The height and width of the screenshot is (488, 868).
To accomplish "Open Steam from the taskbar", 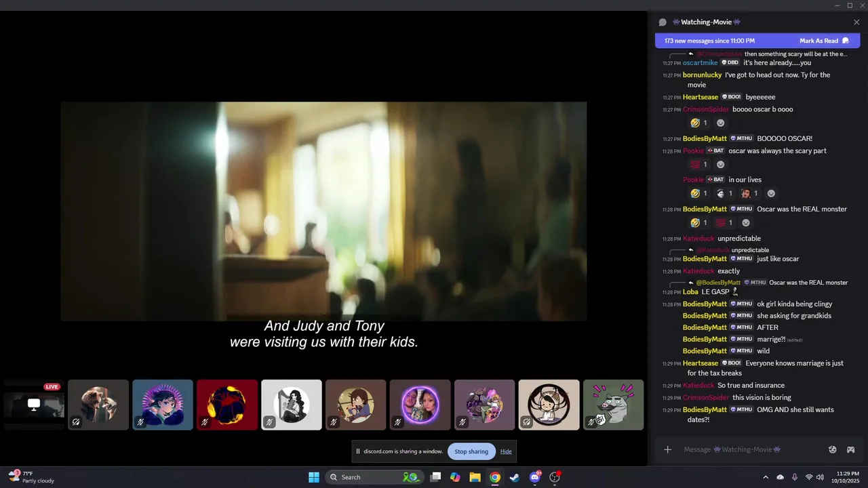I will [x=515, y=477].
